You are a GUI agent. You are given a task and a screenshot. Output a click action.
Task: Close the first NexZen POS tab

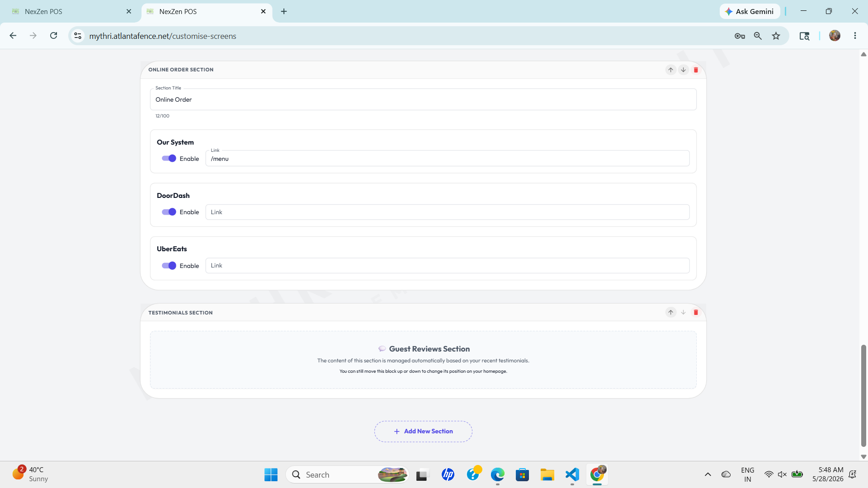click(129, 12)
